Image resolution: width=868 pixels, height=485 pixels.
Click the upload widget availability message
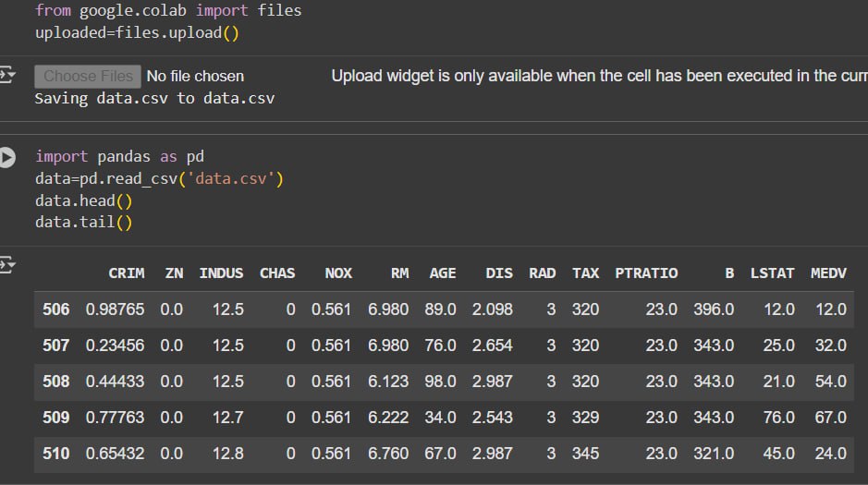tap(600, 76)
